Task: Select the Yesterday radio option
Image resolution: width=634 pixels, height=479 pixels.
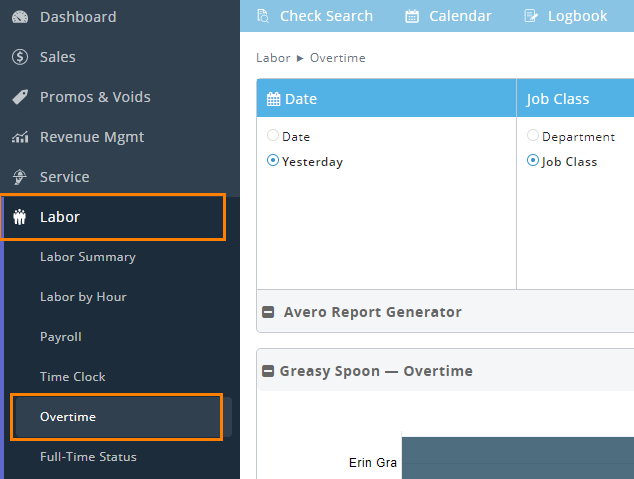Action: pyautogui.click(x=273, y=161)
